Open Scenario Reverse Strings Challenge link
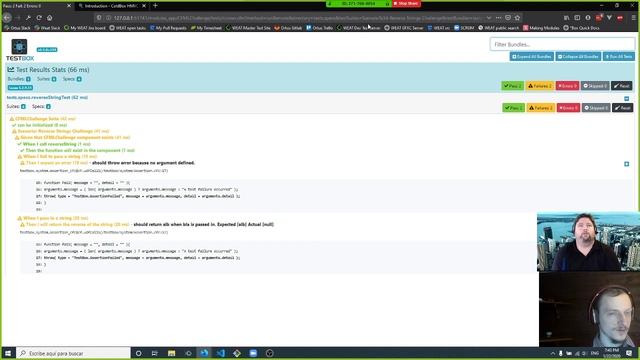 (x=63, y=131)
